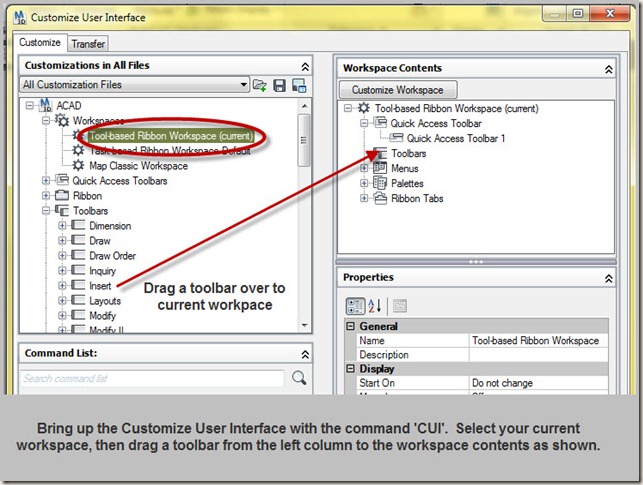Click the customization tree scrollbar up arrow
This screenshot has width=643, height=485.
coord(304,106)
